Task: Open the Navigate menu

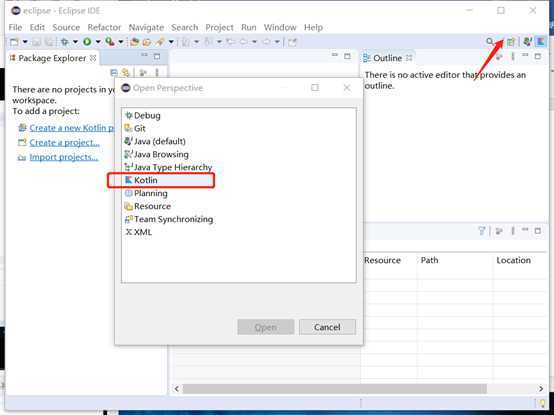Action: [x=146, y=27]
